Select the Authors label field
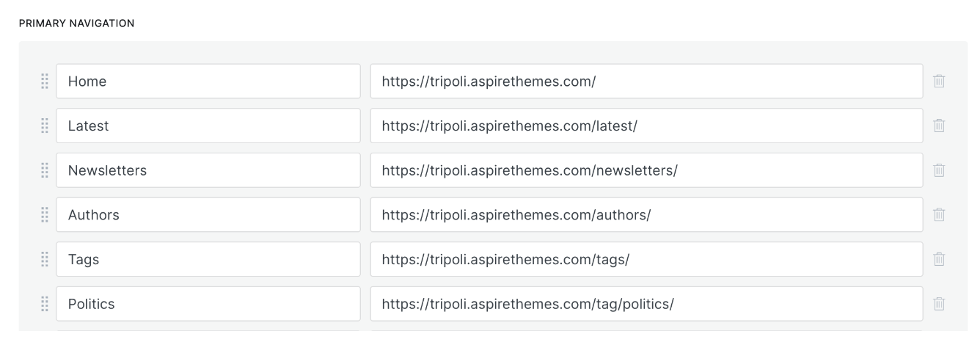This screenshot has height=345, width=980. coord(208,215)
